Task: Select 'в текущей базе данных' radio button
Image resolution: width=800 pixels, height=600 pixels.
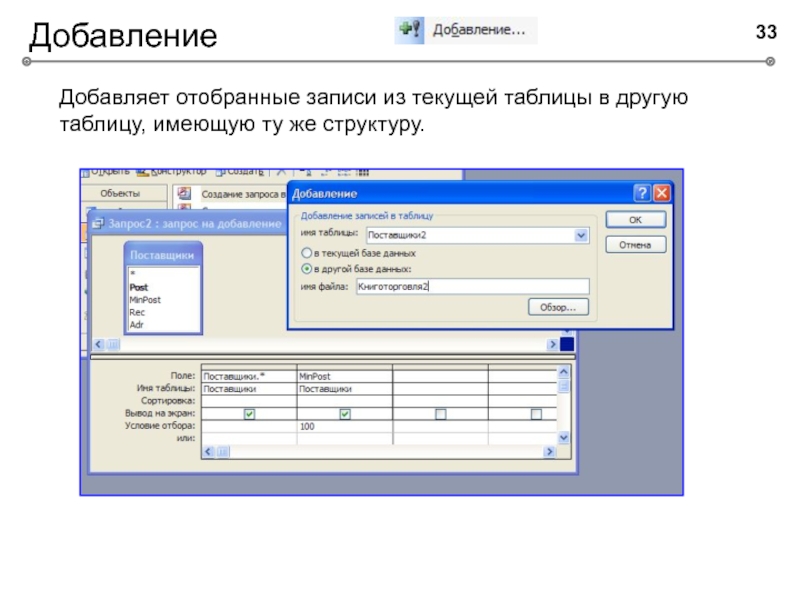Action: click(307, 253)
